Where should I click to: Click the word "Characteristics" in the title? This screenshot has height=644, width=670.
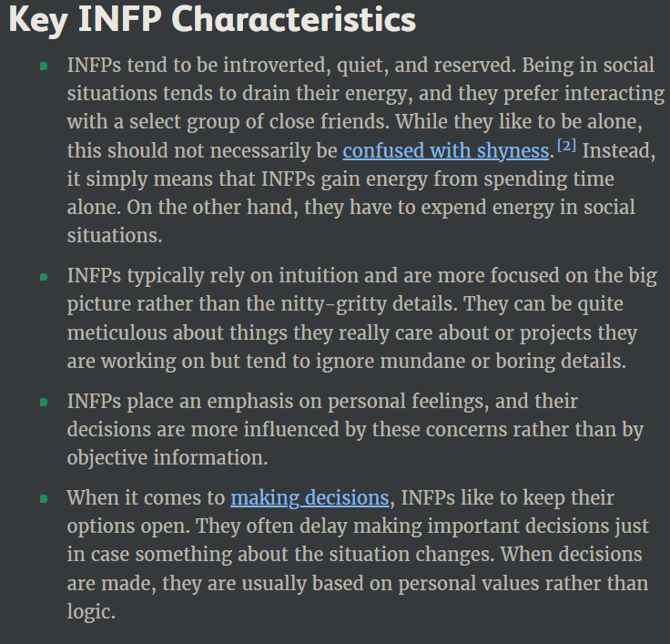[293, 19]
